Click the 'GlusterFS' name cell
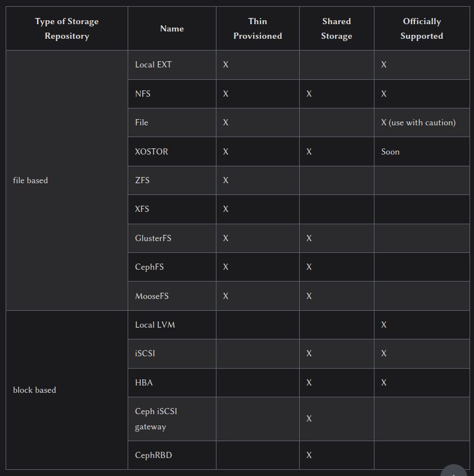Viewport: 474px width, 476px height. [x=154, y=238]
